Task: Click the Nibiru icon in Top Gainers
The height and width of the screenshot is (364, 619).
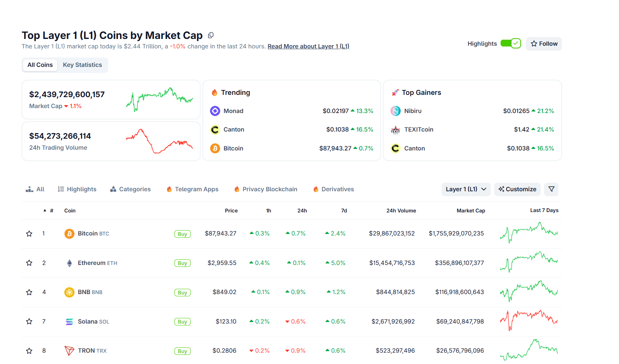Action: click(395, 111)
